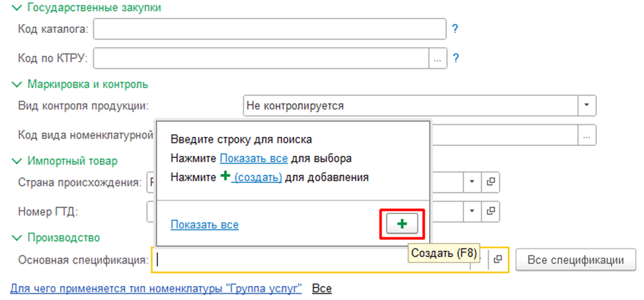Open link about Группа услуг nomenclature type
The width and height of the screenshot is (644, 300).
(x=156, y=289)
